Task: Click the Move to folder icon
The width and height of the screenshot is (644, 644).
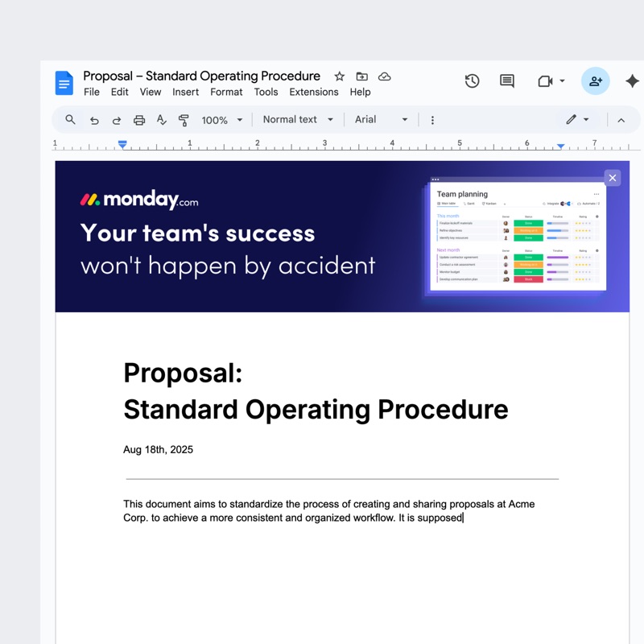Action: click(361, 76)
